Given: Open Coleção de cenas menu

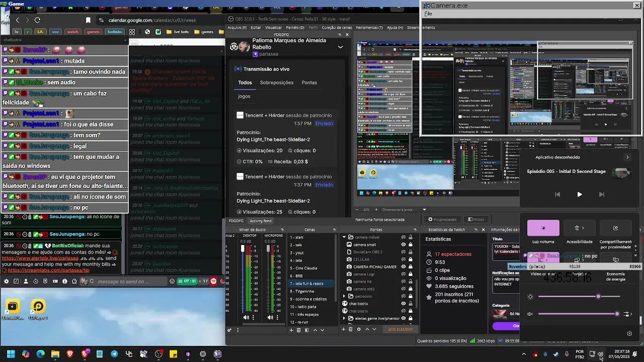Looking at the screenshot, I should [x=337, y=28].
